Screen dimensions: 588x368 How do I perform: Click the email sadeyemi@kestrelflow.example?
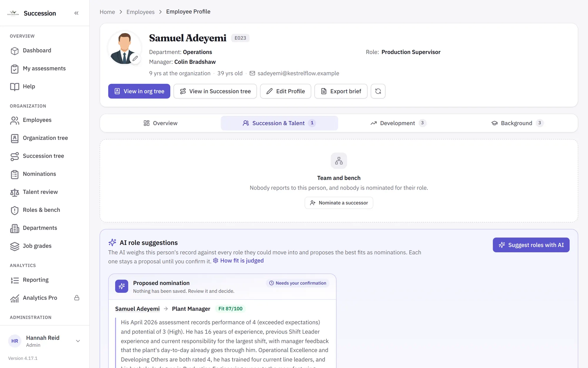(298, 73)
